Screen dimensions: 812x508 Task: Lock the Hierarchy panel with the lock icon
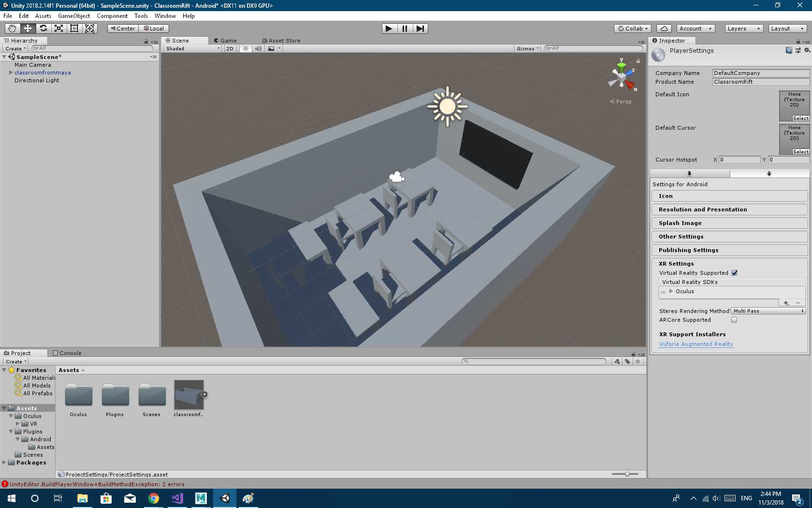(x=146, y=41)
